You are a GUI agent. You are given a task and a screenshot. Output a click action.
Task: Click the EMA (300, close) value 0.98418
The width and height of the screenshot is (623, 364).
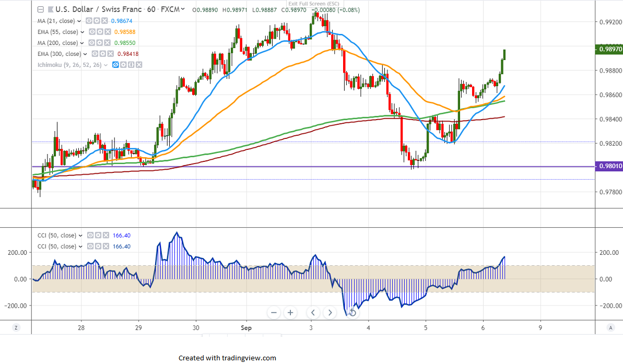click(128, 54)
